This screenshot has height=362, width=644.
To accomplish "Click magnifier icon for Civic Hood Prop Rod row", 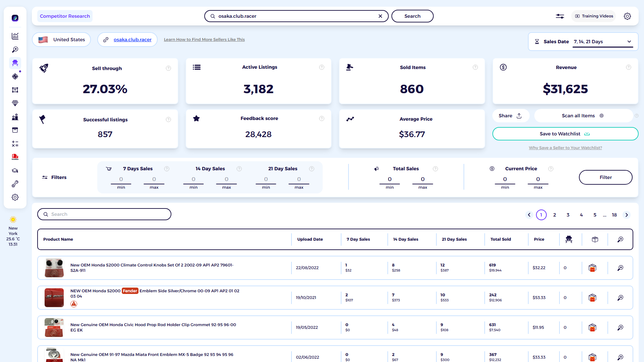I will (x=621, y=327).
